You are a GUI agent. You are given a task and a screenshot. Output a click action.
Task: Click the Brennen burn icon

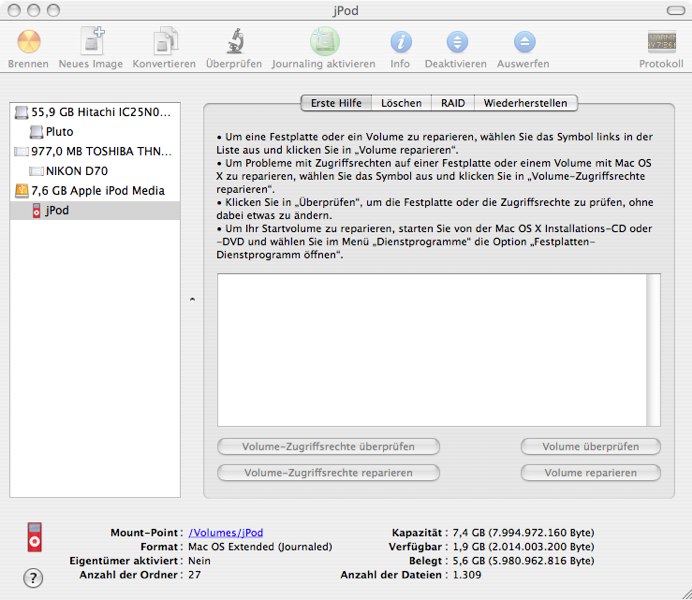(x=29, y=43)
